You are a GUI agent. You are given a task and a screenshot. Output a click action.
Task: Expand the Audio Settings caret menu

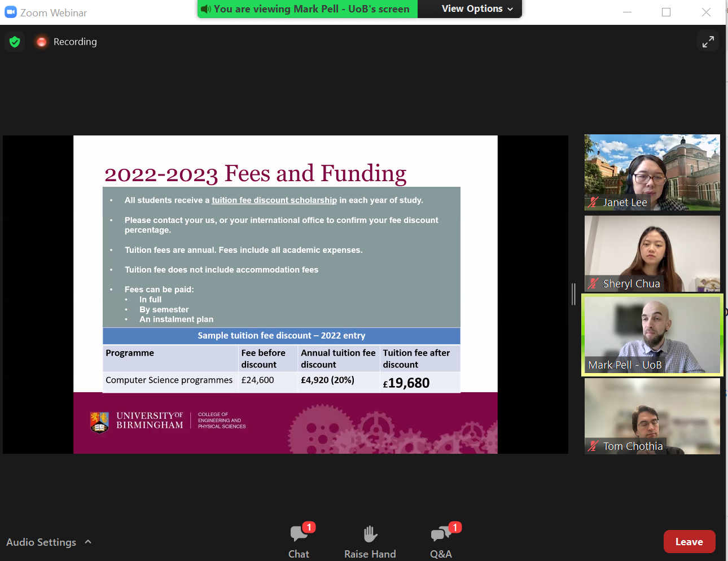click(x=88, y=542)
